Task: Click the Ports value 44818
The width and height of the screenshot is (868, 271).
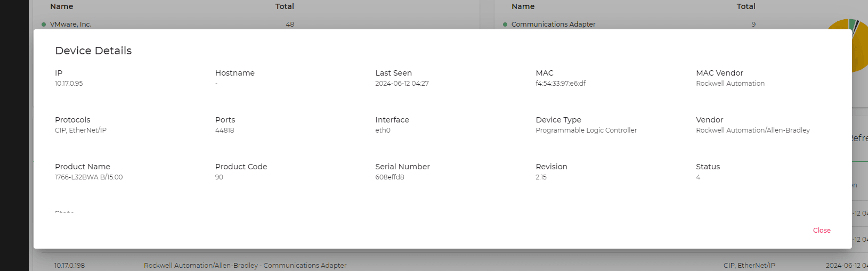Action: (224, 130)
